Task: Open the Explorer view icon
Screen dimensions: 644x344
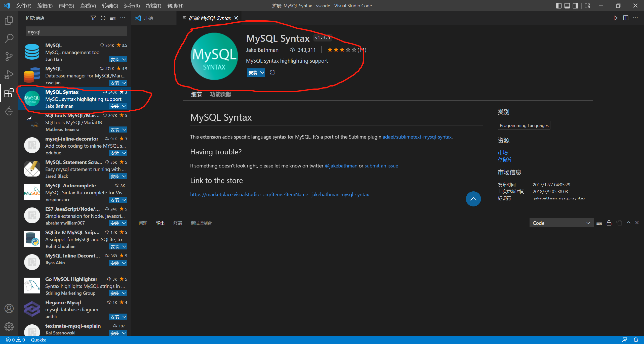Action: pos(9,20)
